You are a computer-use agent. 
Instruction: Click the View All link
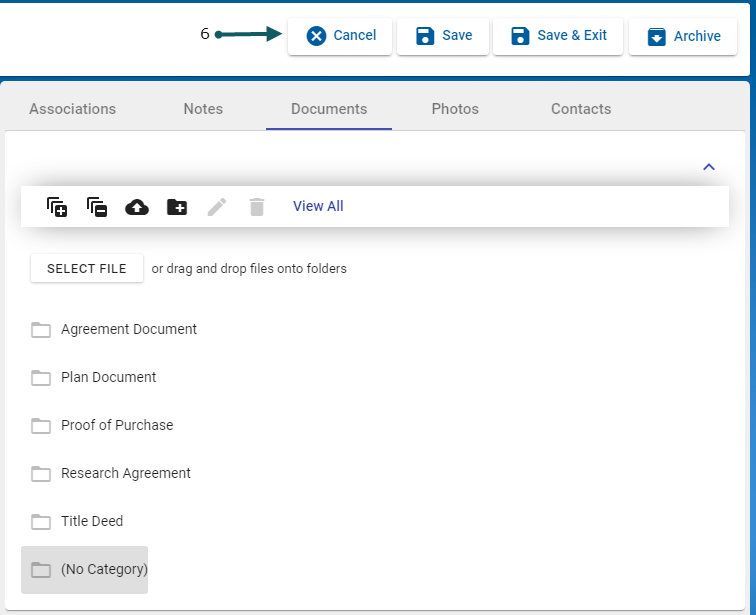click(318, 206)
